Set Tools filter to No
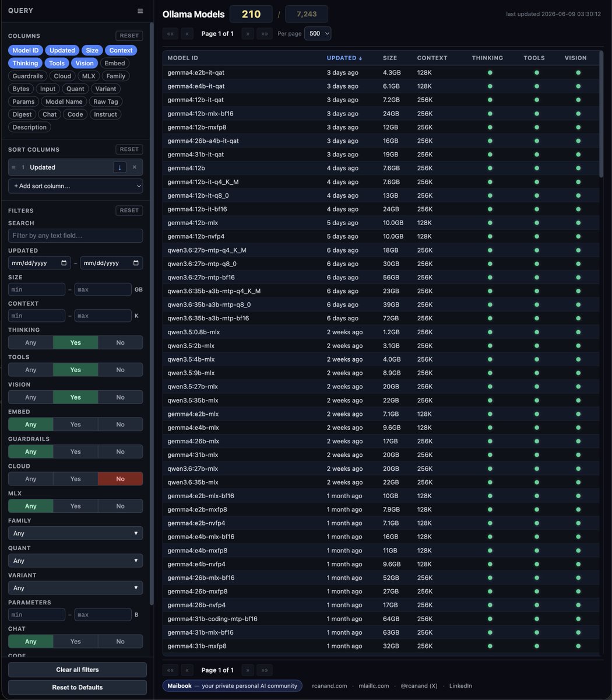 pos(120,370)
